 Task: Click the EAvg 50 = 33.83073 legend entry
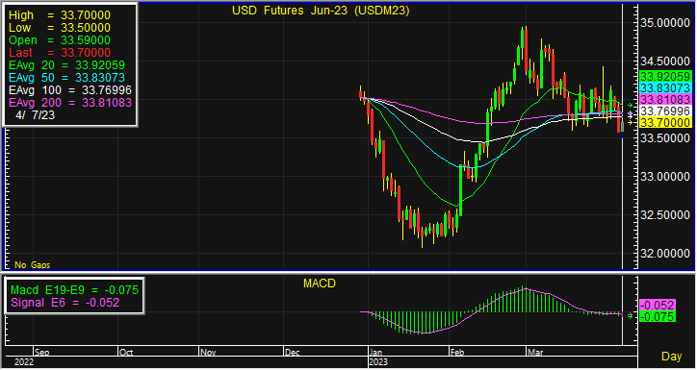(x=67, y=77)
